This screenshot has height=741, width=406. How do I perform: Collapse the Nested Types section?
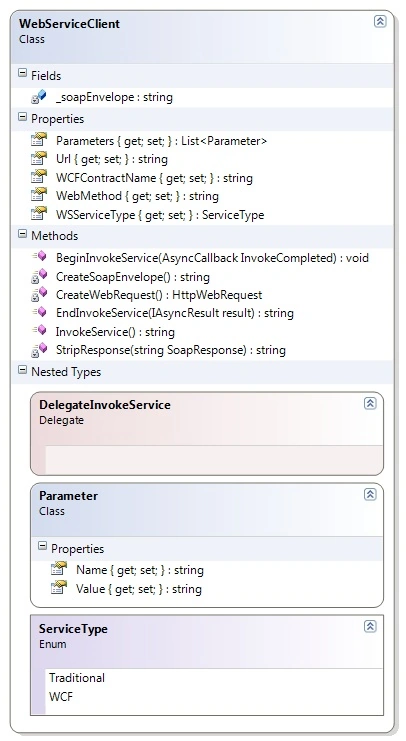coord(22,370)
